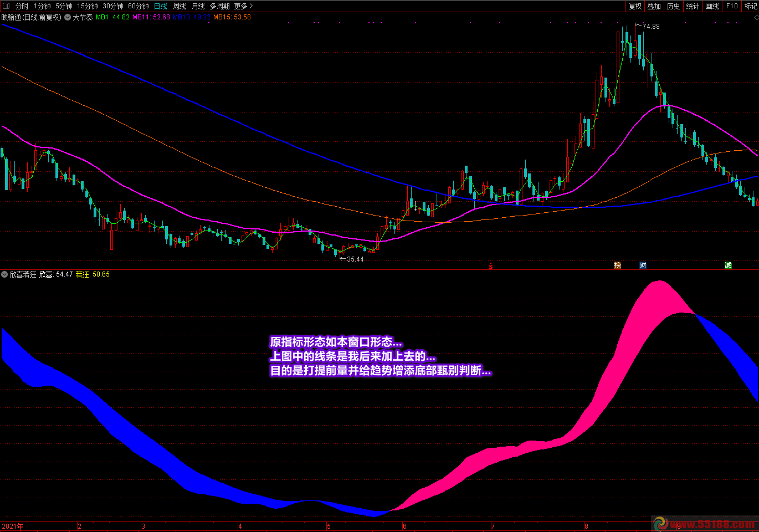759x532 pixels.
Task: Switch to the 60分钟 chart tab
Action: pos(138,6)
